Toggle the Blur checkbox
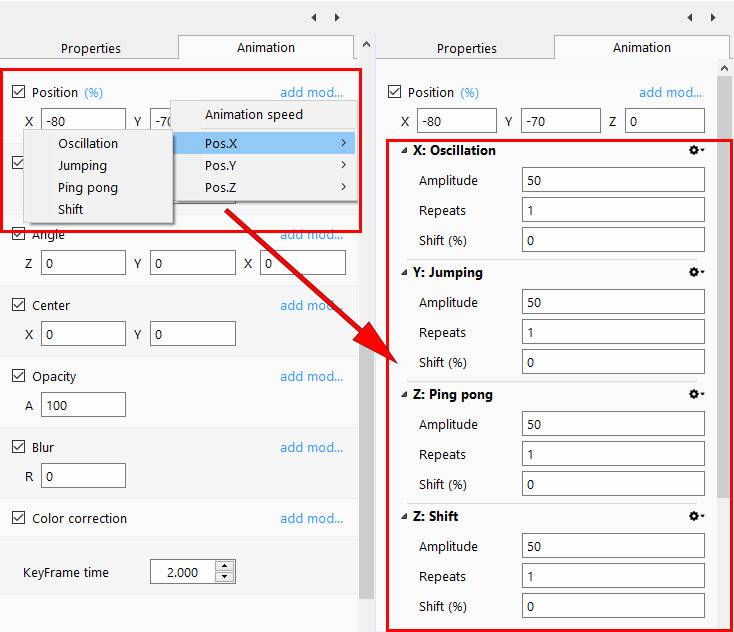Viewport: 734px width, 632px height. (x=19, y=448)
